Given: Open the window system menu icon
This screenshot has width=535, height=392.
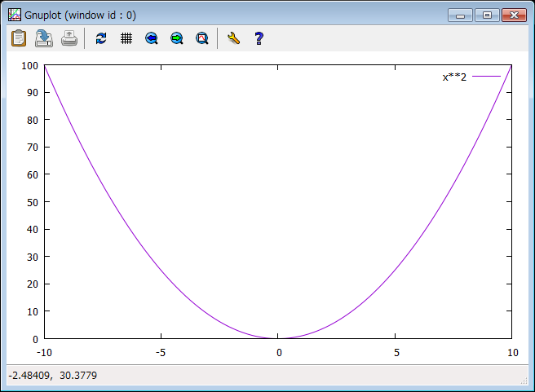Looking at the screenshot, I should coord(14,15).
